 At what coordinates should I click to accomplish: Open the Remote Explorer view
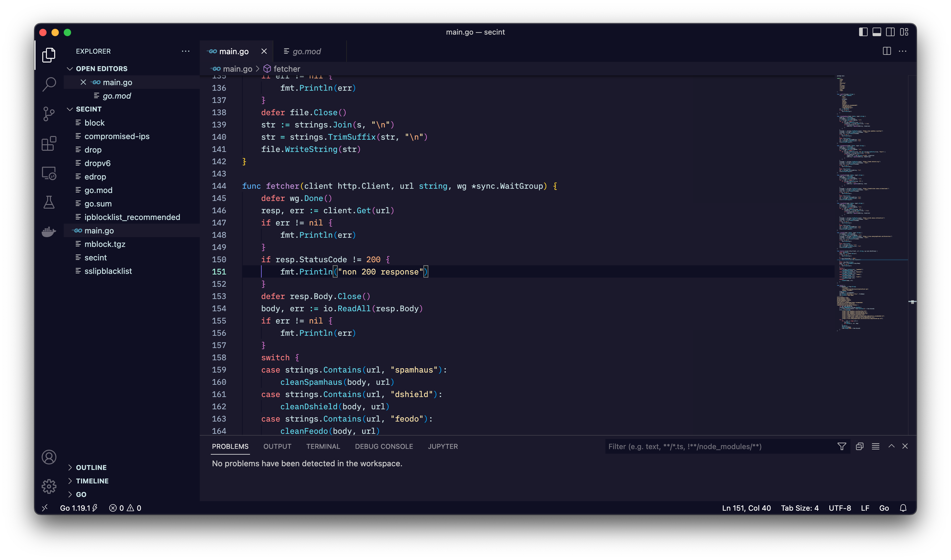49,173
